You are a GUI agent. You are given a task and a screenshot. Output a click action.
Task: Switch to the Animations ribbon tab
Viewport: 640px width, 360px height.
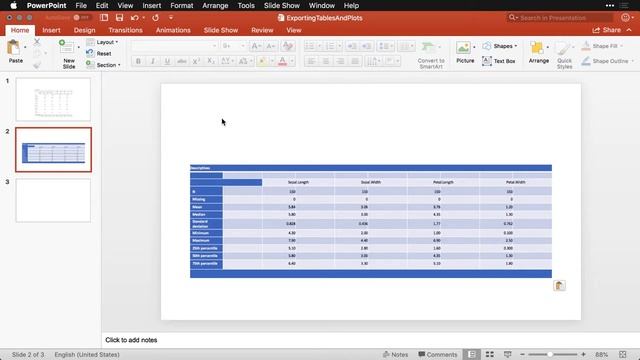[173, 30]
